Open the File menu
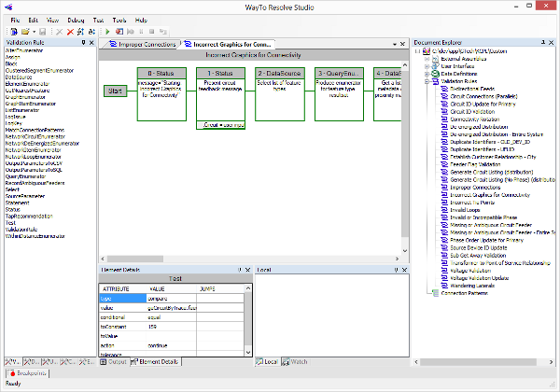Viewport: 560px width, 392px height. tap(15, 20)
